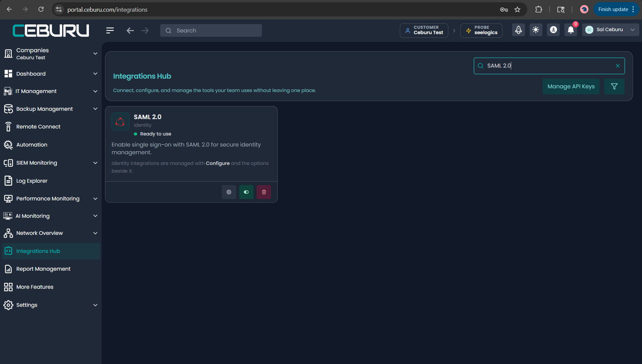This screenshot has width=642, height=364.
Task: Expand the Companies menu chevron
Action: (95, 54)
